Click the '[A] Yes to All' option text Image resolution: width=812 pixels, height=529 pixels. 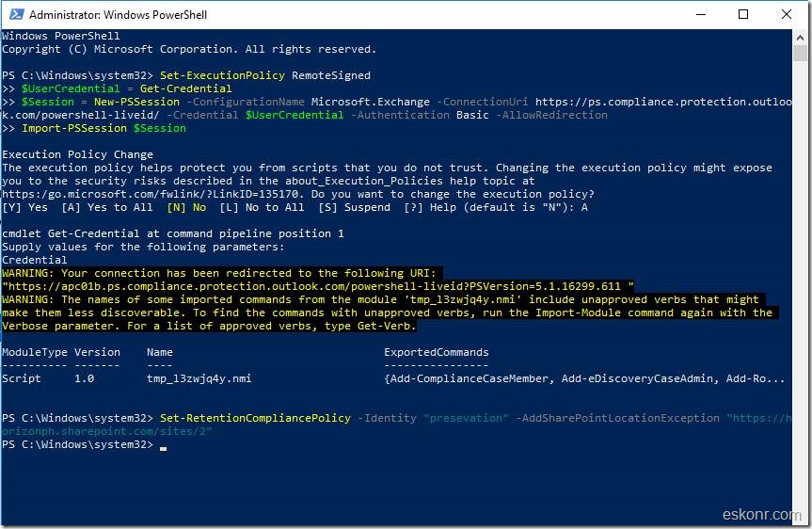click(107, 207)
